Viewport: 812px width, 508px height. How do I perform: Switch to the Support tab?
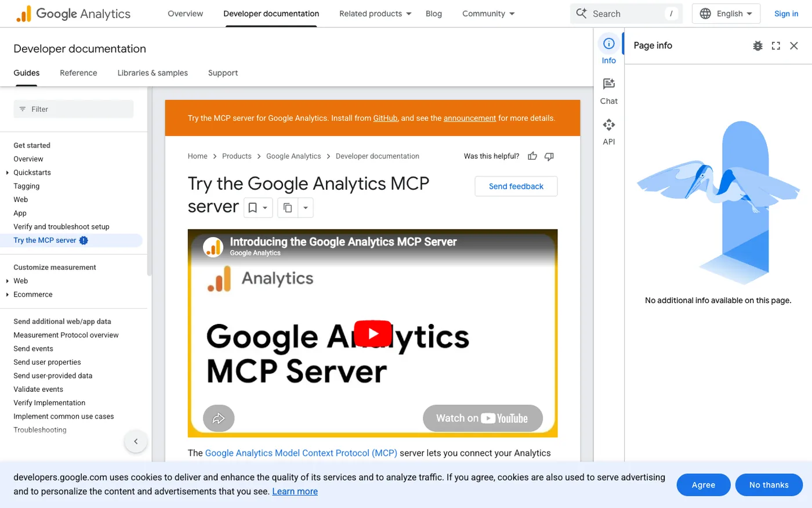click(x=223, y=73)
